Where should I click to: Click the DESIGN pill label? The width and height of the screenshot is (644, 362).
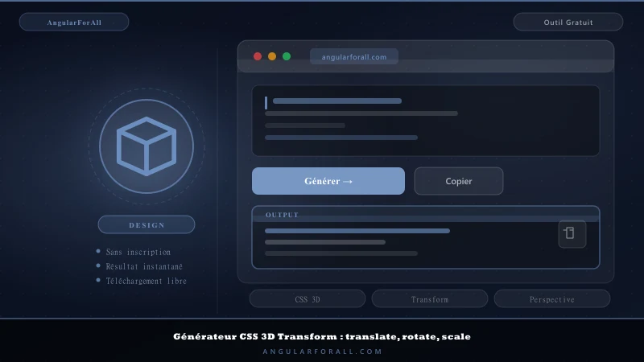point(147,224)
